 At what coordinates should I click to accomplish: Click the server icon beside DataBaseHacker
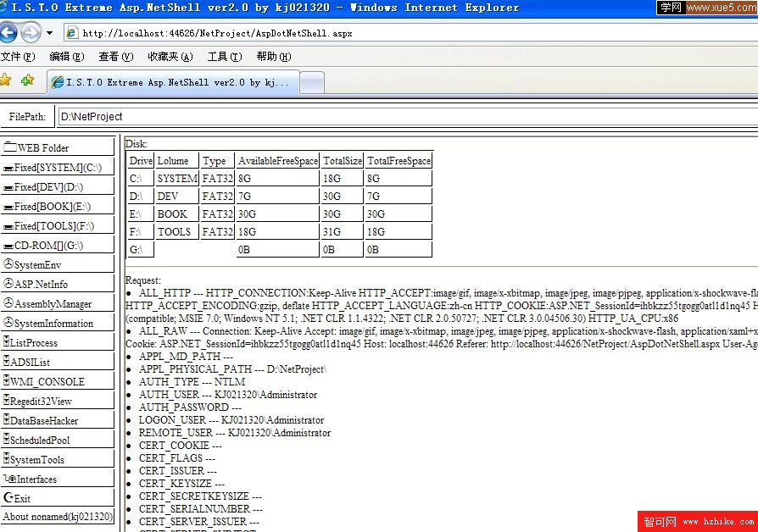point(6,419)
